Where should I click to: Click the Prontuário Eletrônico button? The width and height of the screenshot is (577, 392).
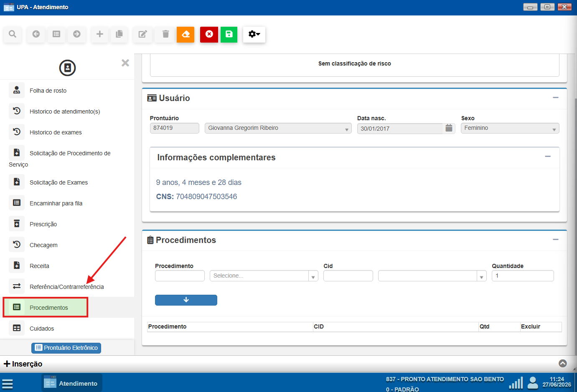click(x=66, y=348)
